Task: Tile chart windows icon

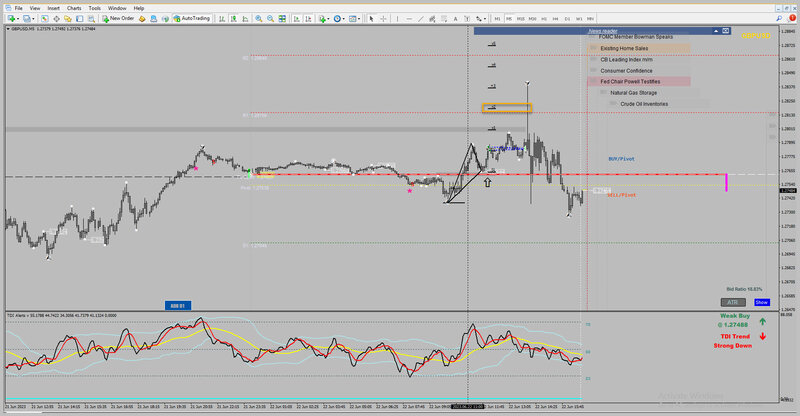Action: (282, 18)
